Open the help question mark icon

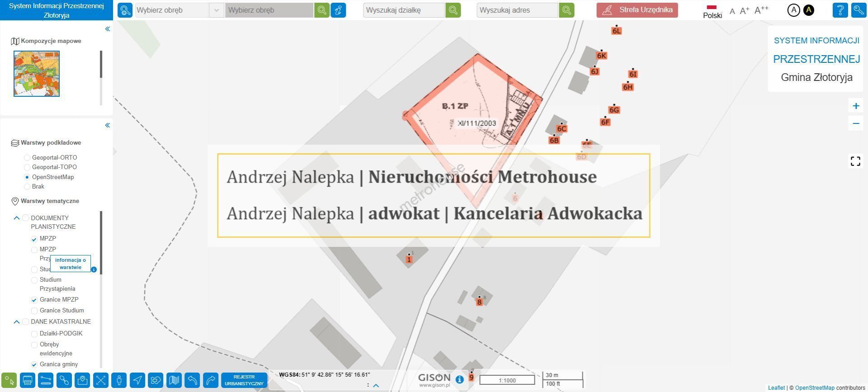(x=840, y=10)
